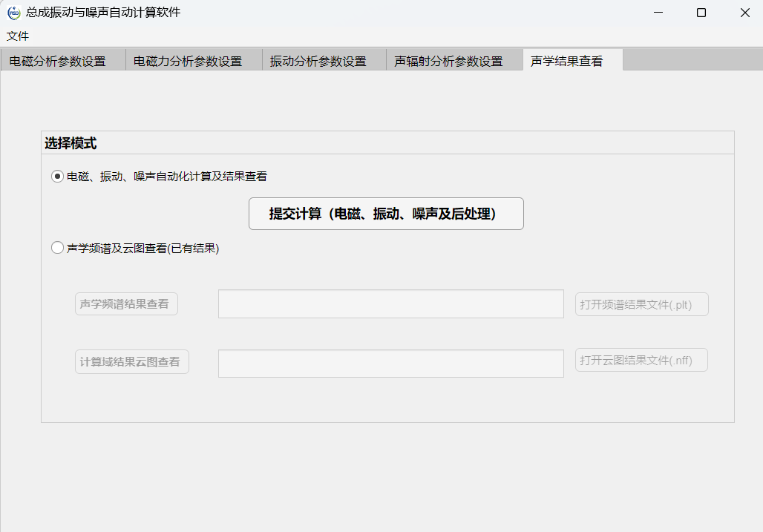The height and width of the screenshot is (532, 763).
Task: Click the 声学频谱结果查看 button
Action: (126, 304)
